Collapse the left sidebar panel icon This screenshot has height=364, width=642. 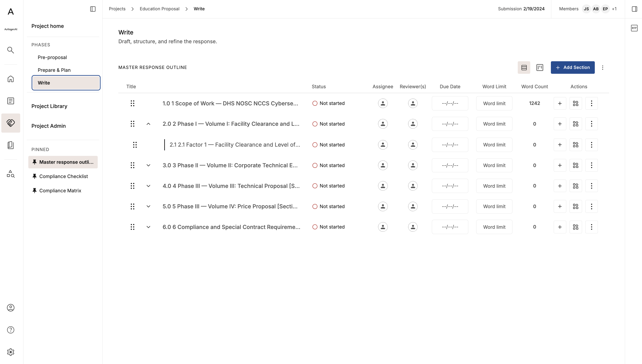pyautogui.click(x=93, y=9)
